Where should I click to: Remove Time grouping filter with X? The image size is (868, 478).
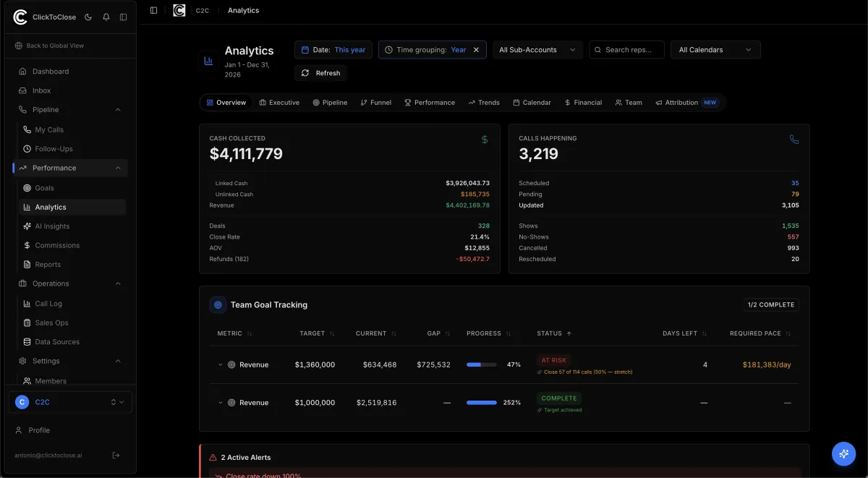pos(476,50)
